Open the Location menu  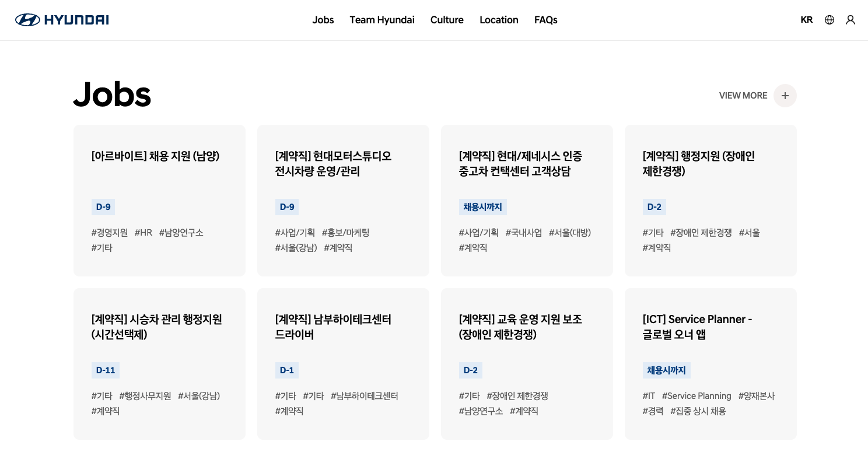[x=499, y=20]
